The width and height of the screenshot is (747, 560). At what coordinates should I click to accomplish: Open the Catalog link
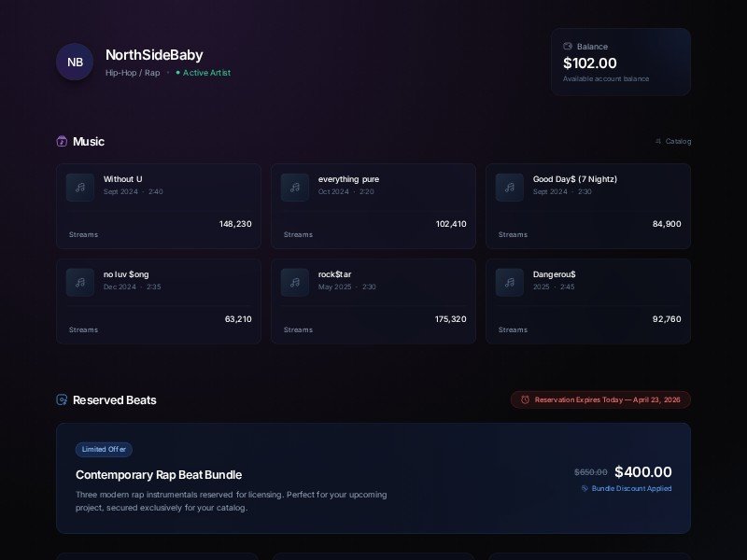coord(674,142)
